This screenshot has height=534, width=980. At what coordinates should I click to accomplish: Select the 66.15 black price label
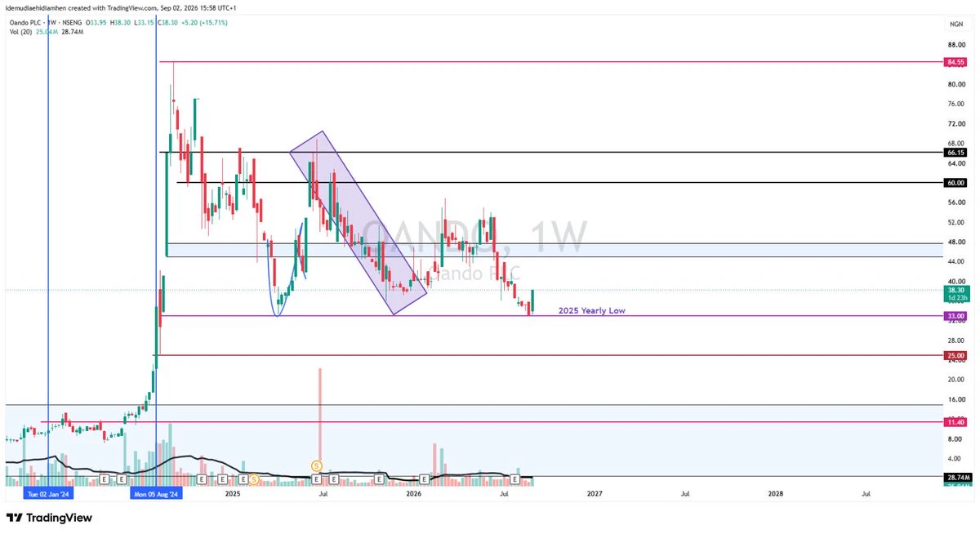coord(955,153)
